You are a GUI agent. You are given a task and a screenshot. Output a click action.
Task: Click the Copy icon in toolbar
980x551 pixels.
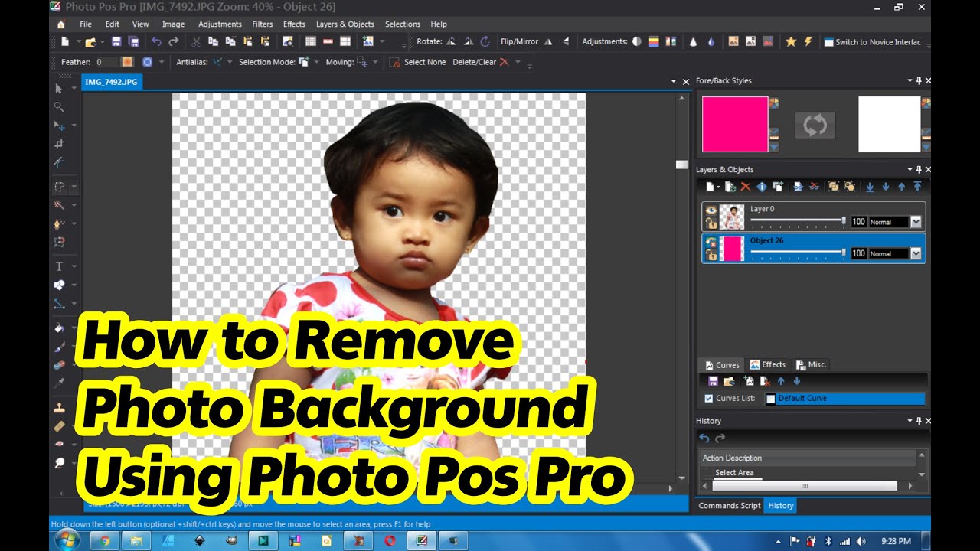coord(214,42)
